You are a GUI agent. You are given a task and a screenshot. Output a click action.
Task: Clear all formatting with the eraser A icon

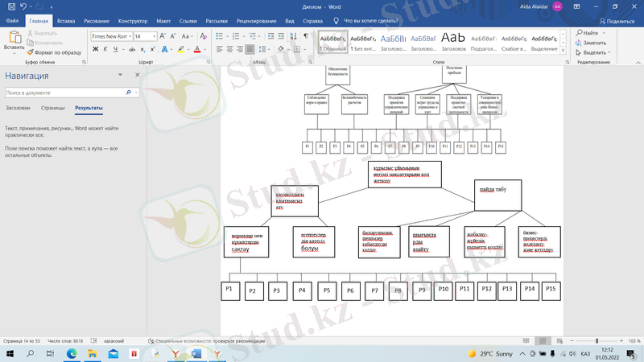point(204,36)
